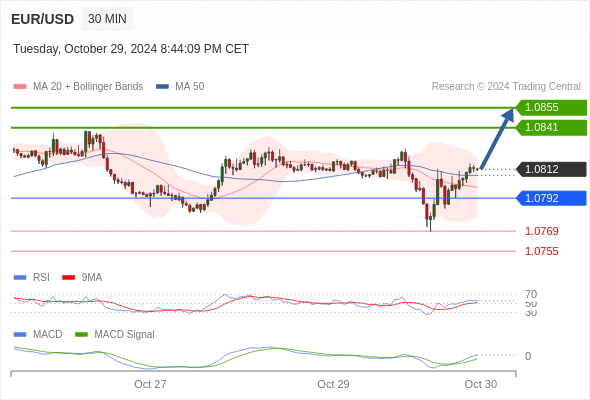Click the Oct 30 date axis label
Image resolution: width=590 pixels, height=400 pixels.
(x=481, y=384)
